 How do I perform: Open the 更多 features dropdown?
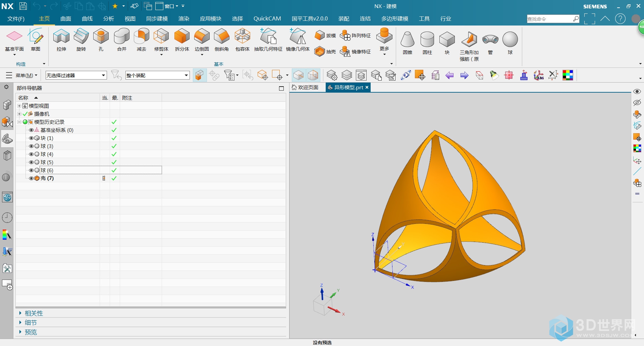pyautogui.click(x=384, y=42)
